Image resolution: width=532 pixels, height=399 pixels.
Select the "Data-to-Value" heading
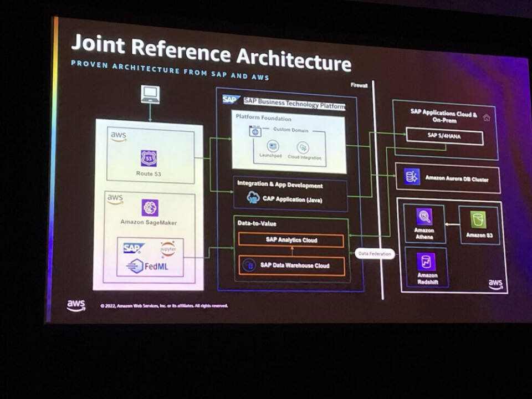[257, 223]
